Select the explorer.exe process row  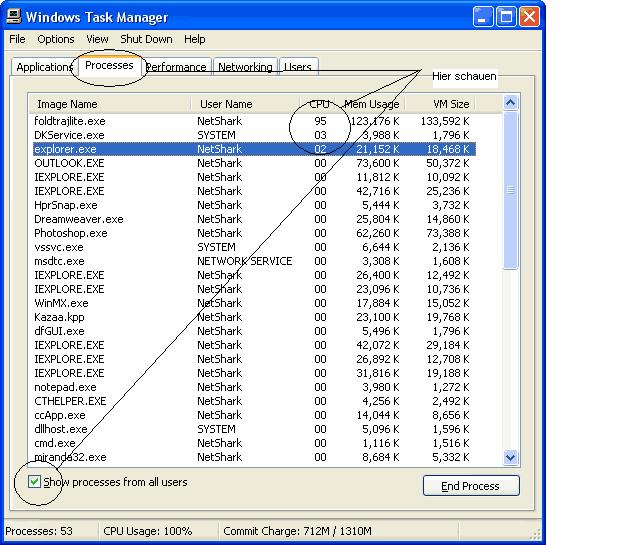tap(254, 149)
